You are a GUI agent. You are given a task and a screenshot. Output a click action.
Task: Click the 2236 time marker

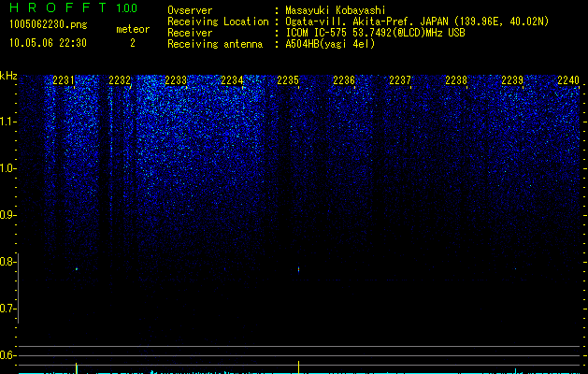[x=344, y=80]
